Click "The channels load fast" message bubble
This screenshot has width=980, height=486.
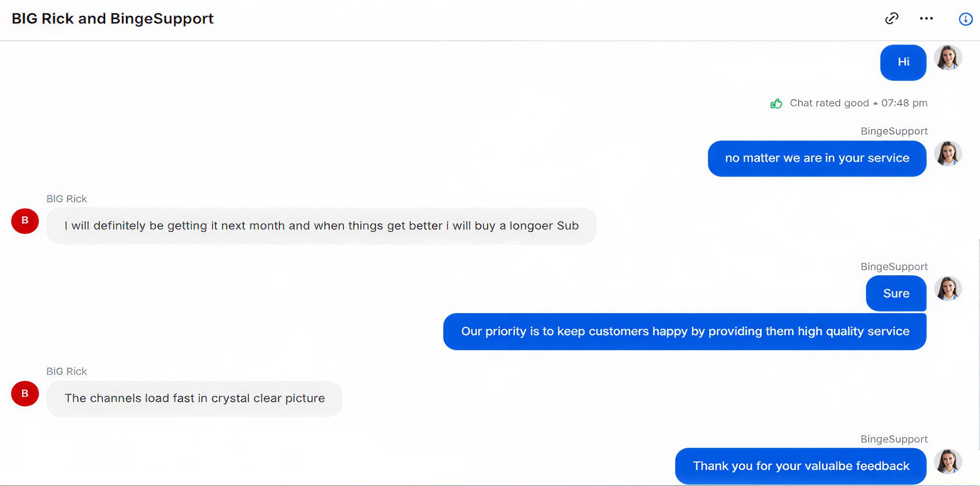[194, 399]
